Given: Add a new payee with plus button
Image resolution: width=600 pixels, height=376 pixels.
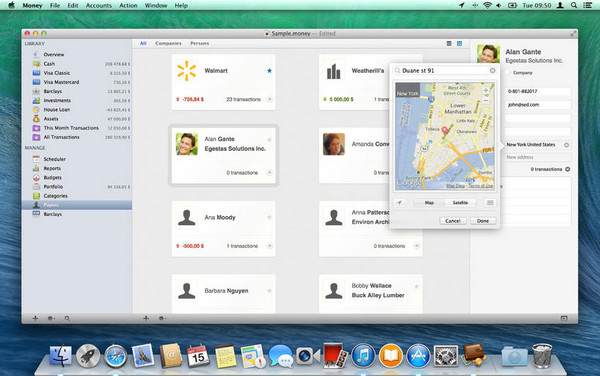Looking at the screenshot, I should [x=146, y=318].
